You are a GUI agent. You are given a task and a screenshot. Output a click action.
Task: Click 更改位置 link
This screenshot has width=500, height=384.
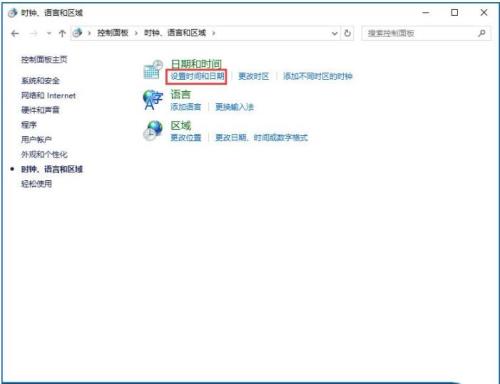tap(186, 137)
